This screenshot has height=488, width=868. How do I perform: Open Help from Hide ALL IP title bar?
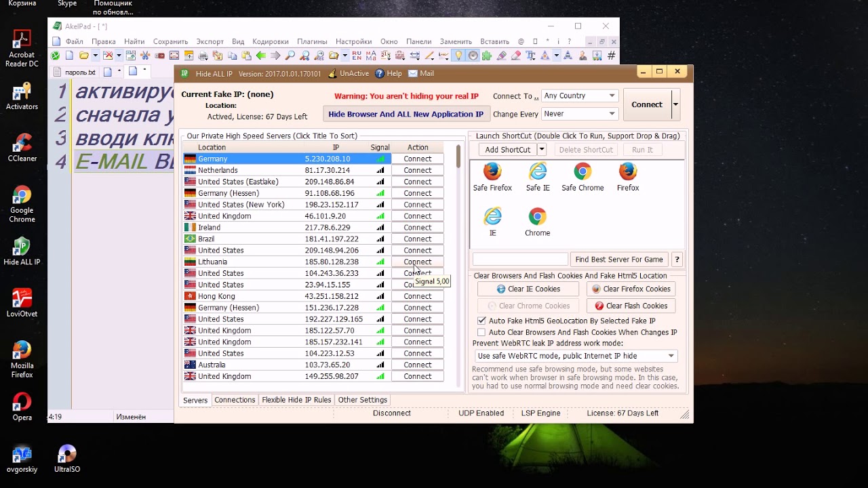pyautogui.click(x=389, y=73)
